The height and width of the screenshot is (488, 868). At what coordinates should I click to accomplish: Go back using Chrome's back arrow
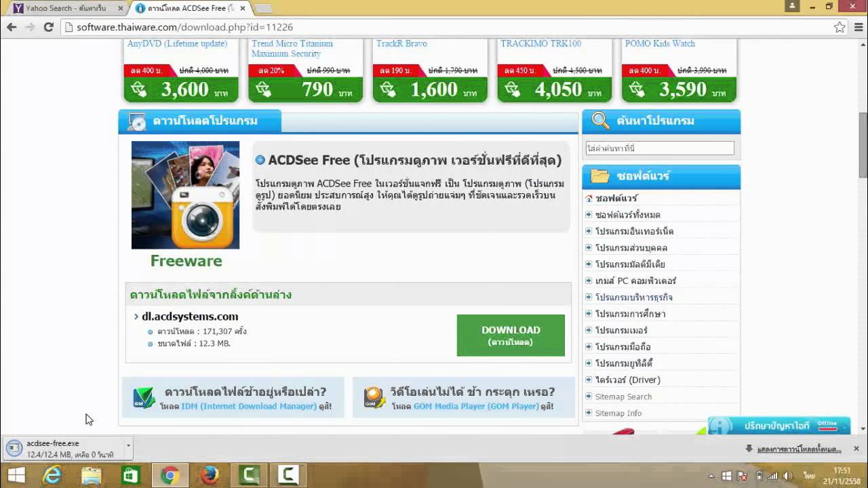12,27
